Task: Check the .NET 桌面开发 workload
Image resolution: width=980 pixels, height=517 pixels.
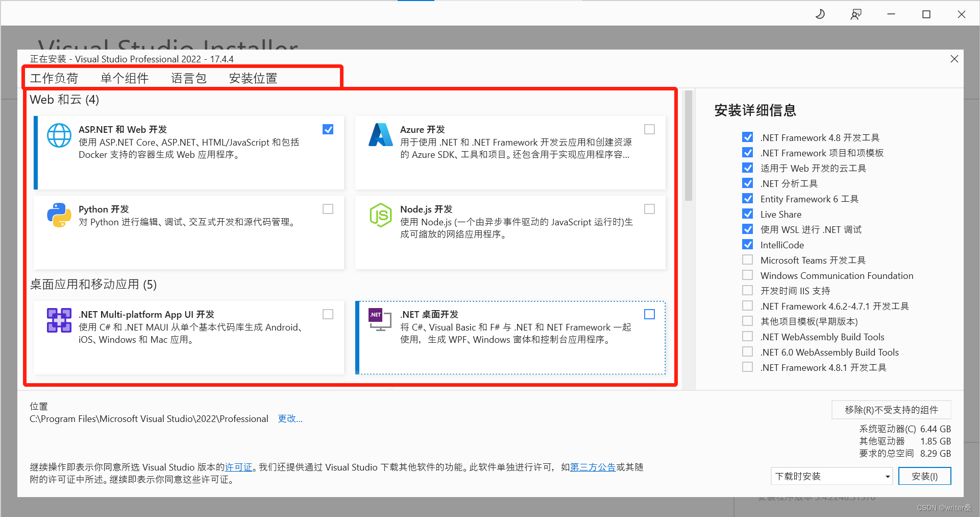Action: [x=650, y=314]
